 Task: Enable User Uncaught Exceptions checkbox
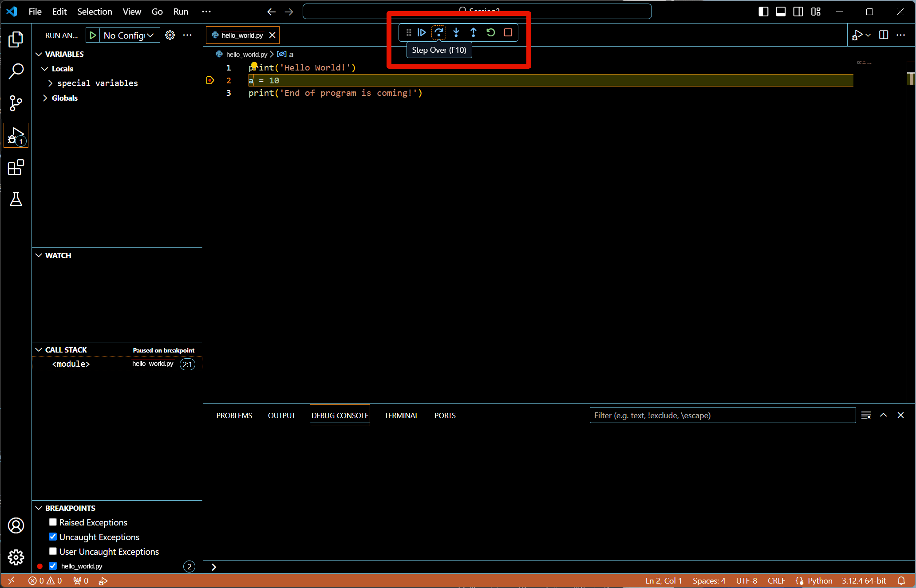click(x=53, y=551)
